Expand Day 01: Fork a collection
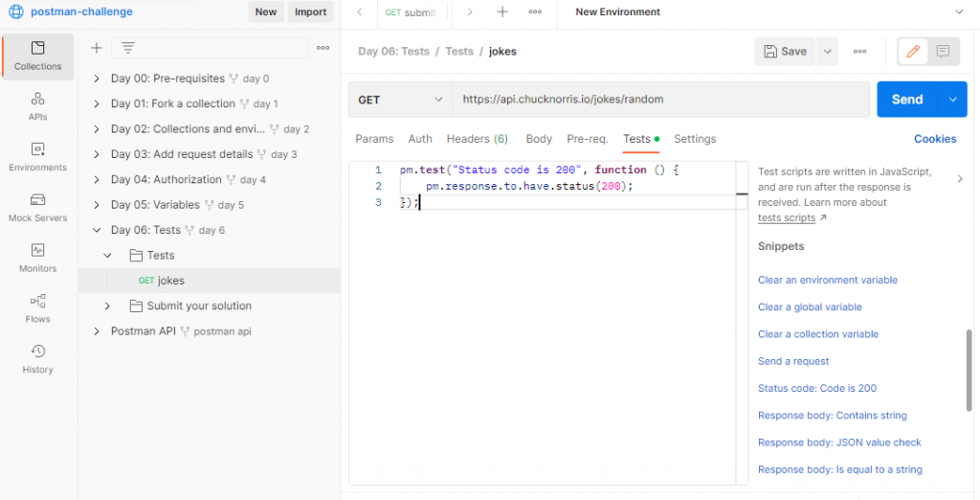 tap(97, 103)
